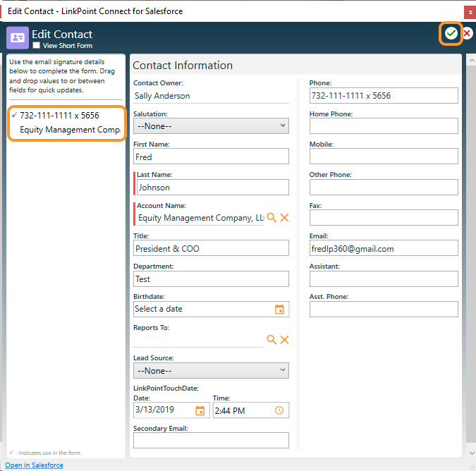Screen dimensions: 476x471
Task: Click into the Secondary Email field
Action: (211, 441)
